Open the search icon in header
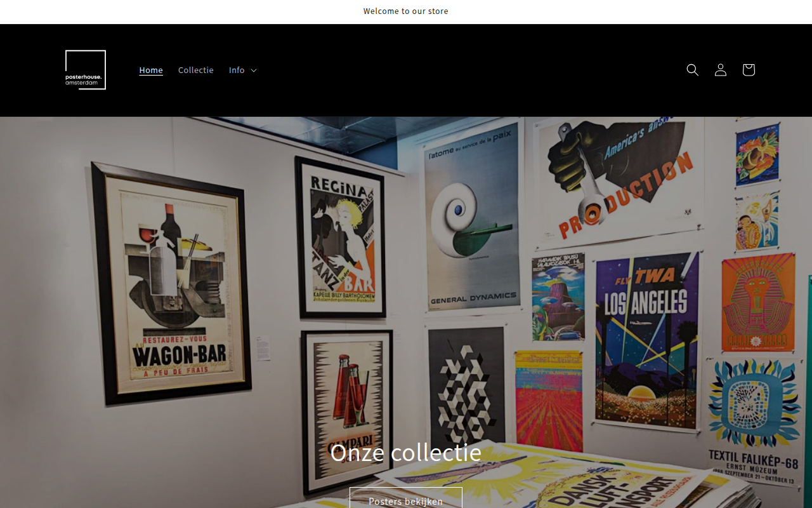812x508 pixels. (693, 70)
